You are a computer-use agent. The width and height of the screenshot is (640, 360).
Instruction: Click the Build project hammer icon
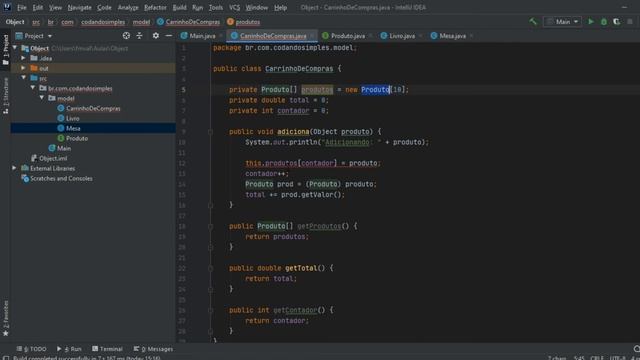533,22
